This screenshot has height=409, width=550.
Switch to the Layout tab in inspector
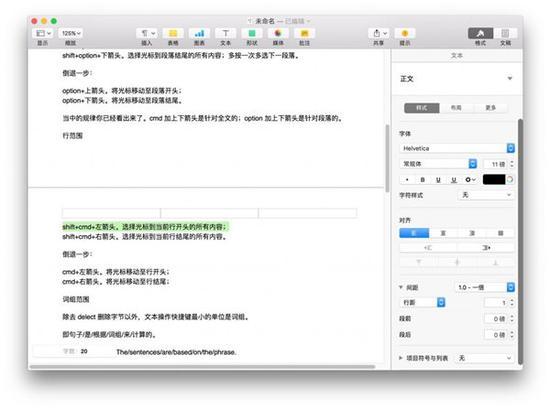[456, 108]
